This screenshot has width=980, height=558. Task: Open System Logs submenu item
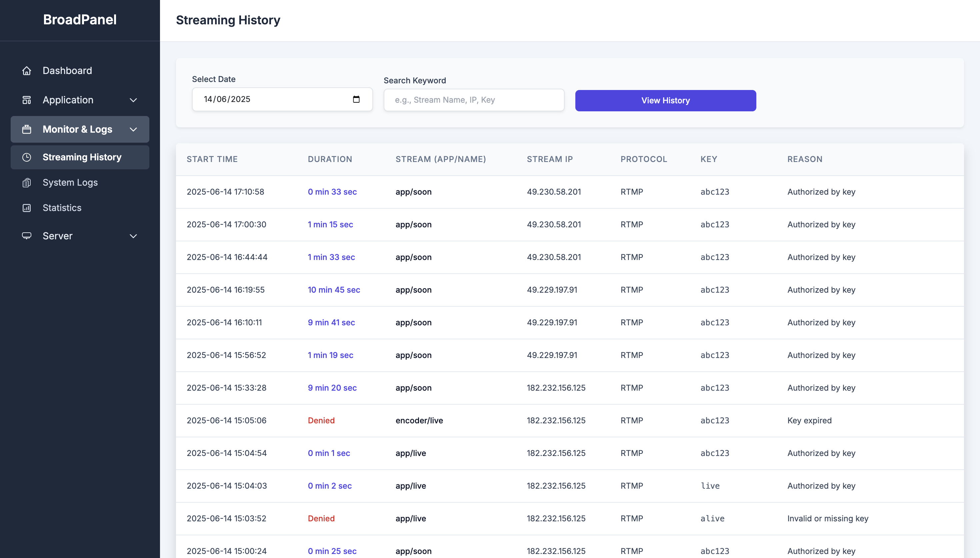point(80,183)
